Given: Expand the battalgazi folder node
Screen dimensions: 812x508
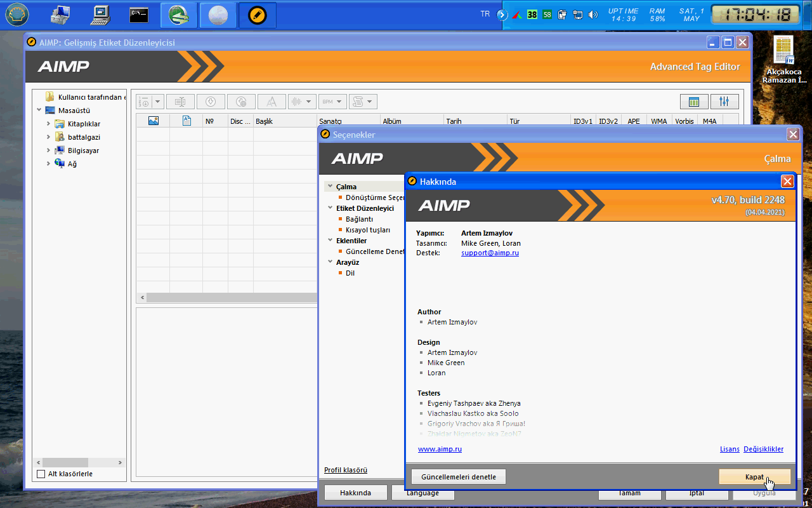Looking at the screenshot, I should [x=49, y=137].
